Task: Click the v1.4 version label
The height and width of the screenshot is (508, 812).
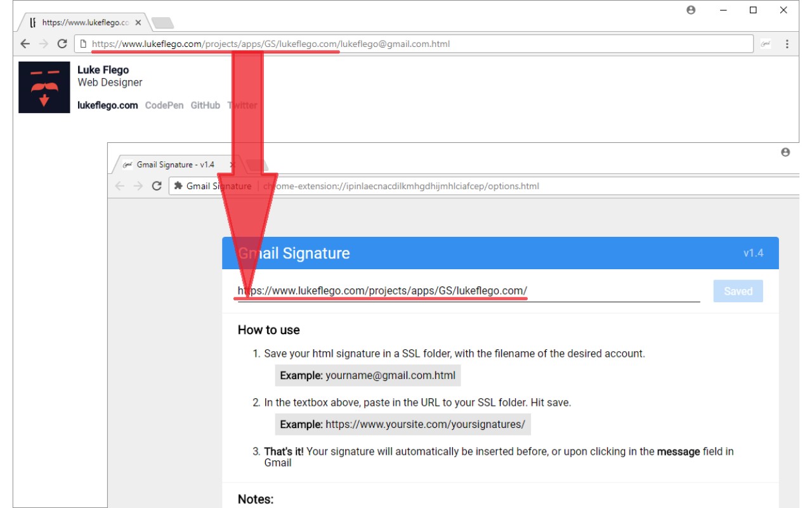Action: (x=754, y=253)
